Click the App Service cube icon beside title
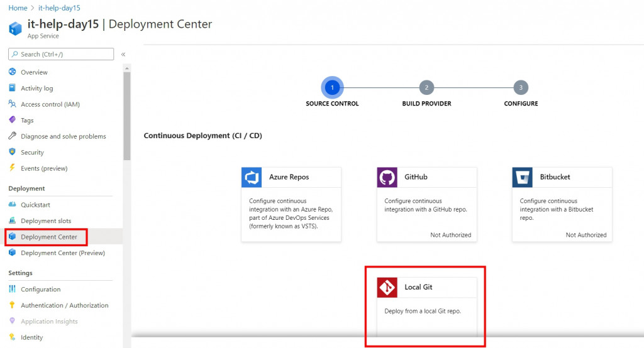The height and width of the screenshot is (348, 644). pos(15,29)
